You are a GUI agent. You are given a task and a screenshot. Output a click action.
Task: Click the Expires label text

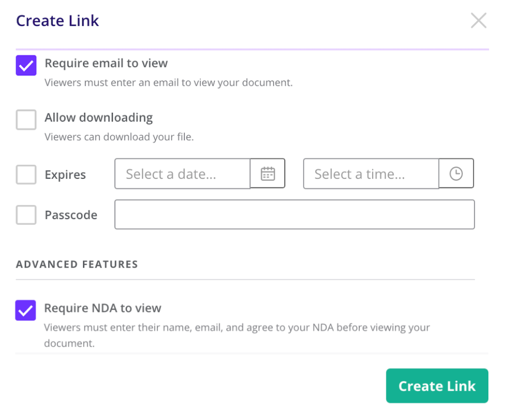65,175
